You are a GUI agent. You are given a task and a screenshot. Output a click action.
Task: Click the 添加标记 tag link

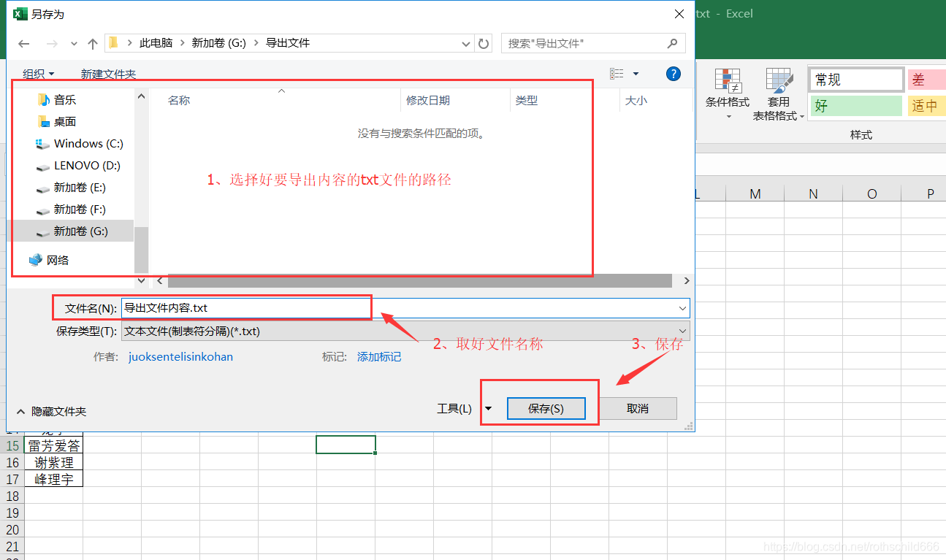[x=379, y=357]
